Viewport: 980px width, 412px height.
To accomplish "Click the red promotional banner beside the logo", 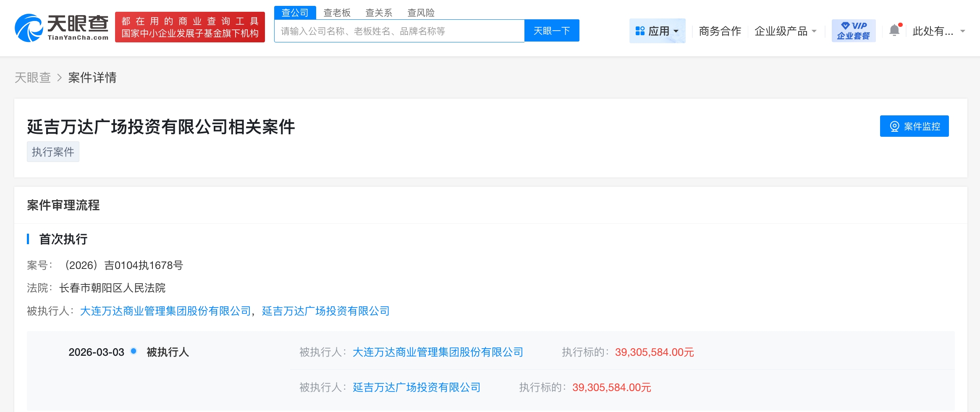I will 190,27.
